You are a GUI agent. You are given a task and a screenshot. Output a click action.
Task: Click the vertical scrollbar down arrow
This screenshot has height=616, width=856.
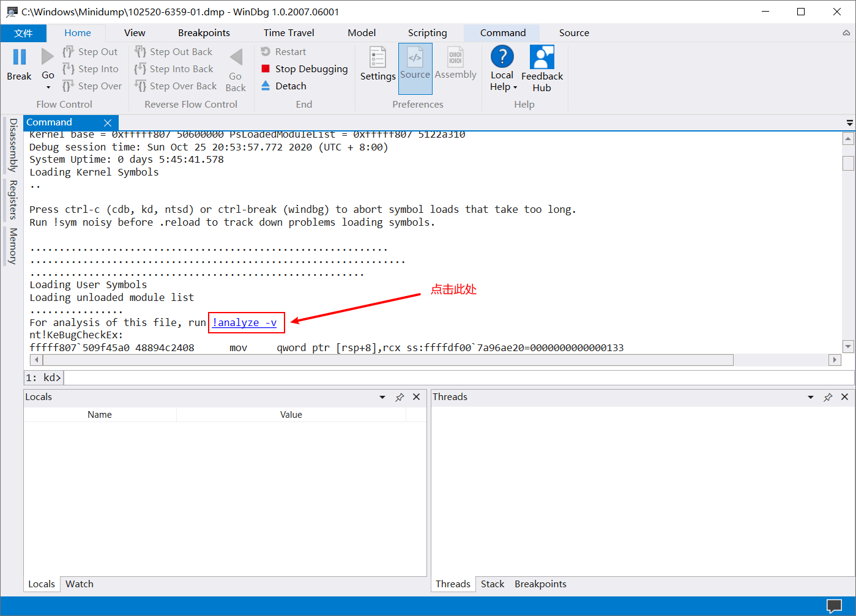point(848,346)
